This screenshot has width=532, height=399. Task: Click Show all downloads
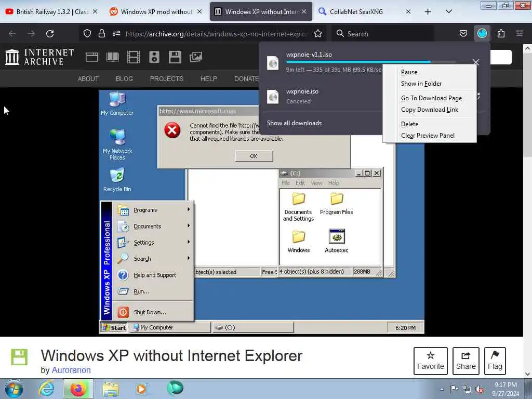294,123
